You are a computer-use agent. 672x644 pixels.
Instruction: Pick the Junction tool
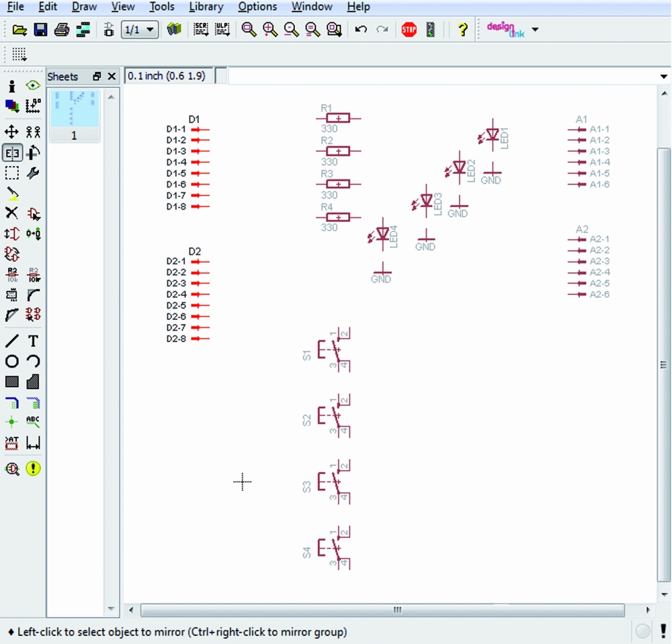click(11, 422)
